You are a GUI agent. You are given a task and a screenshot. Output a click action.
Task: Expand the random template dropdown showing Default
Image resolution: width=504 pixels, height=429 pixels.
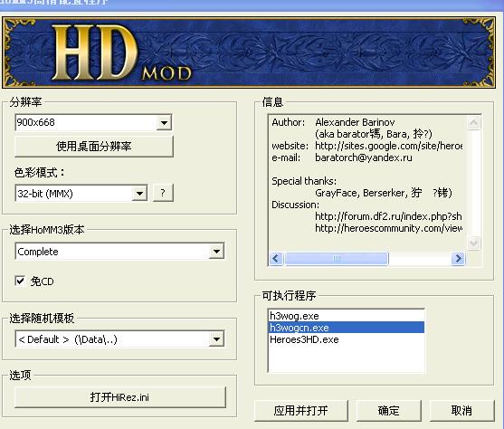(216, 339)
